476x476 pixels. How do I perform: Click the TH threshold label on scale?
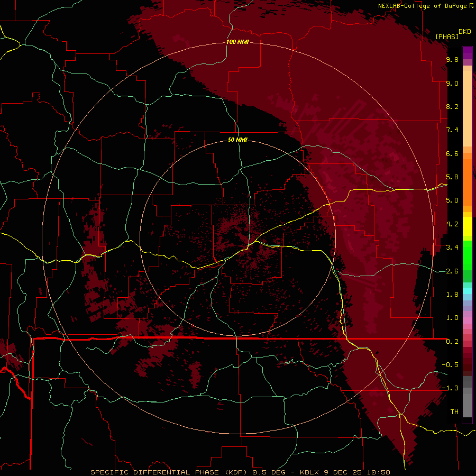pos(454,412)
